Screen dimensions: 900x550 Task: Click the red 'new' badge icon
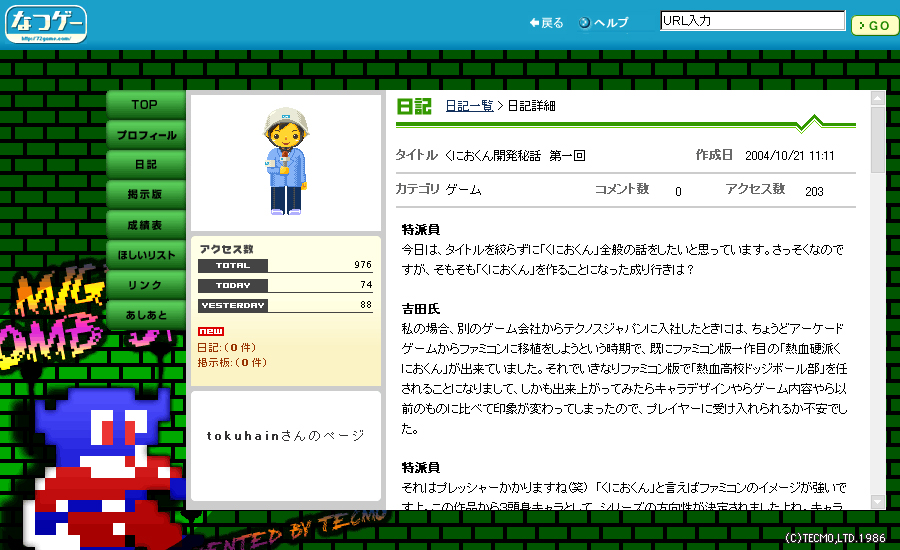pyautogui.click(x=210, y=331)
